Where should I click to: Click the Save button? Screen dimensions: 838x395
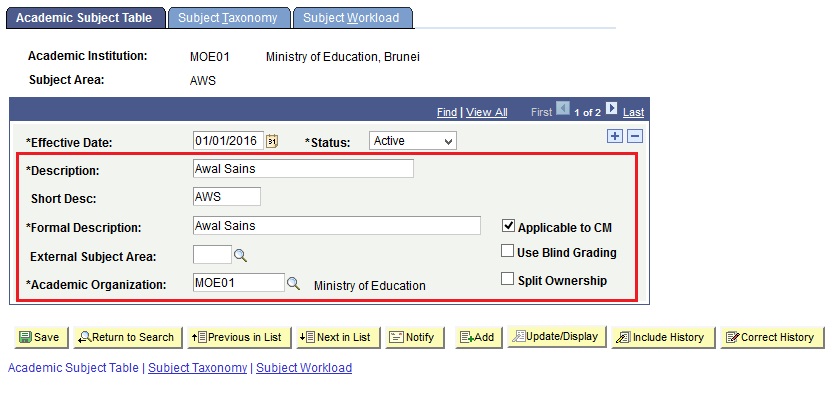[x=41, y=337]
